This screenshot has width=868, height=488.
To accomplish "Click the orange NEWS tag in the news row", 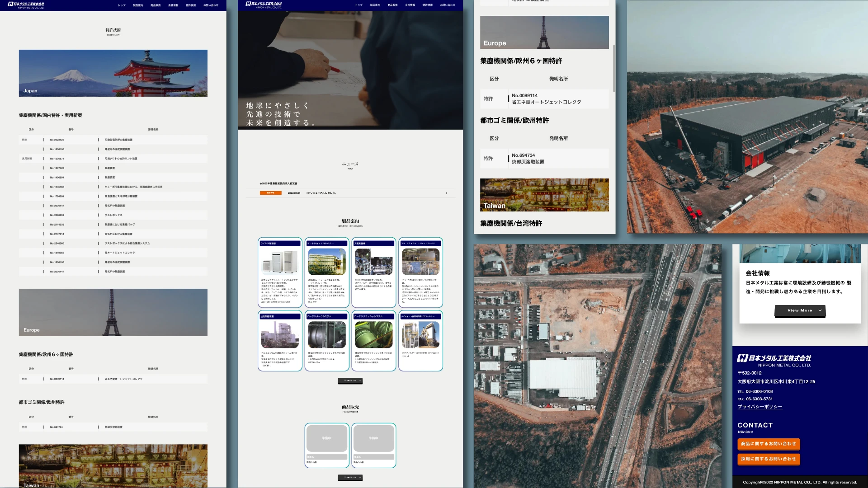I will pos(270,193).
